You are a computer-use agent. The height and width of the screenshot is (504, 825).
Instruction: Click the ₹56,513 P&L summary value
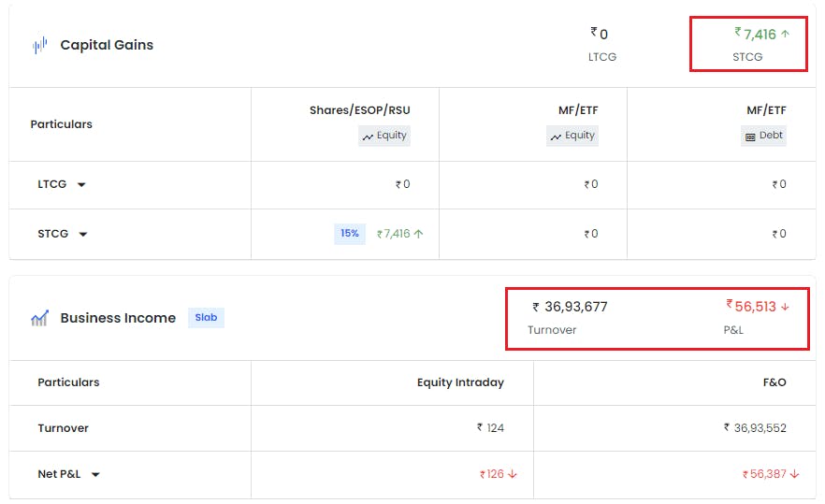pos(751,307)
